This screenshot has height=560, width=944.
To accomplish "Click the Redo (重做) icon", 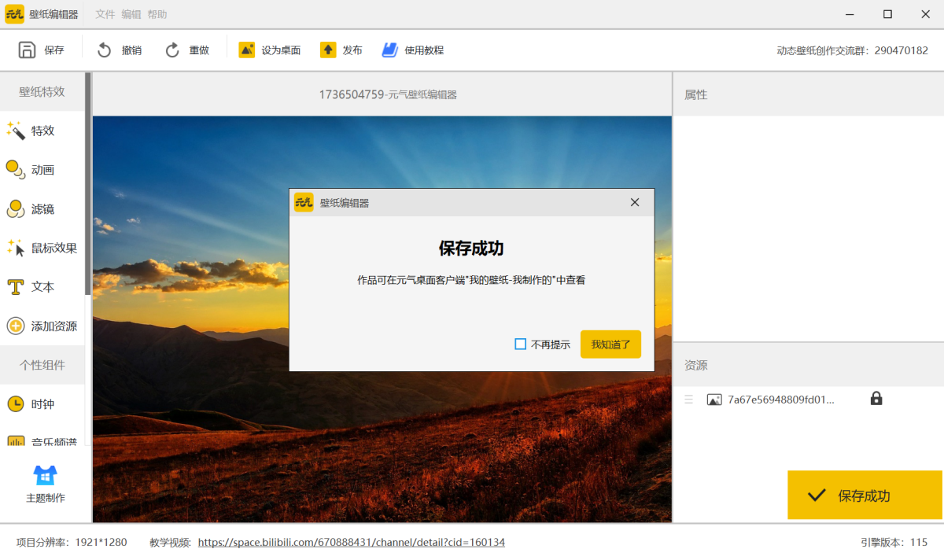I will coord(172,50).
